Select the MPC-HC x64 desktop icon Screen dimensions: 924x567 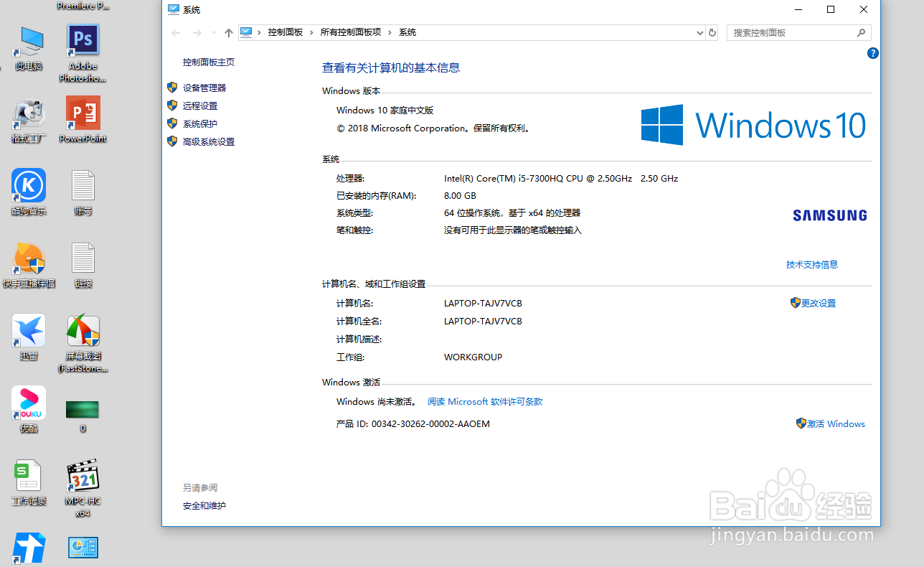click(83, 488)
